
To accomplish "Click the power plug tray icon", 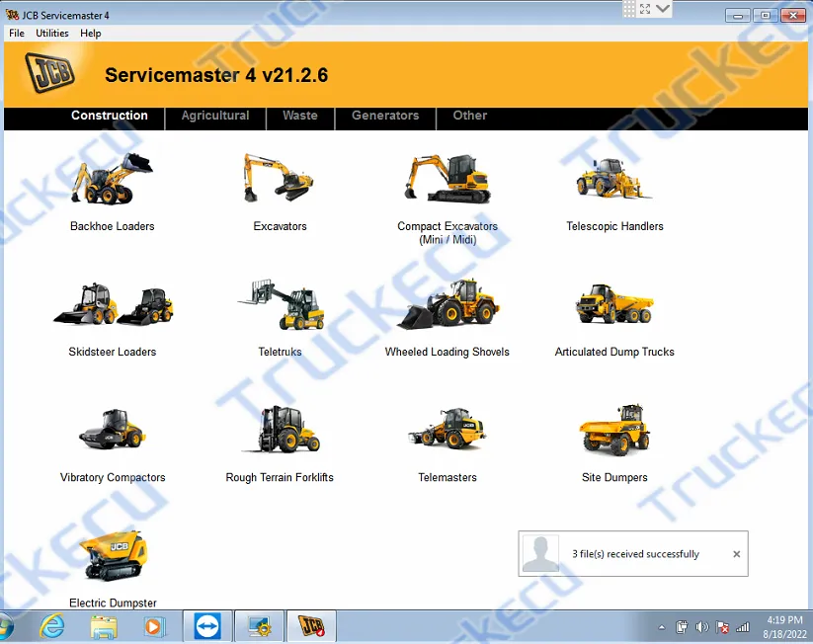I will click(682, 627).
